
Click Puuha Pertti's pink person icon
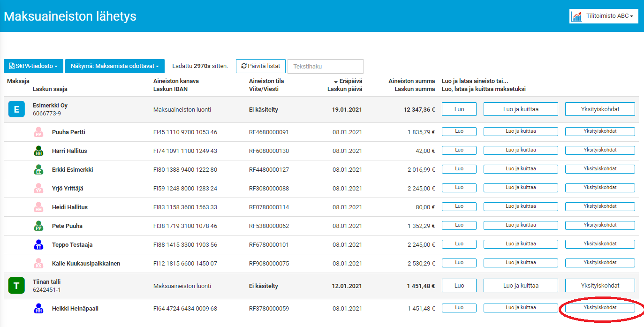click(x=39, y=132)
